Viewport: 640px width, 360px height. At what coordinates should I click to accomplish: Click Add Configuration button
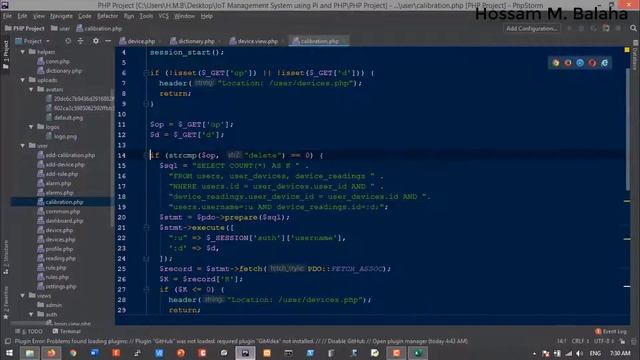(531, 28)
